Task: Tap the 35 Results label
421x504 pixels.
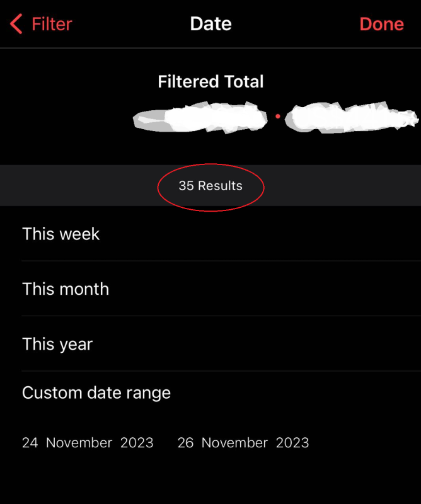Action: click(211, 186)
